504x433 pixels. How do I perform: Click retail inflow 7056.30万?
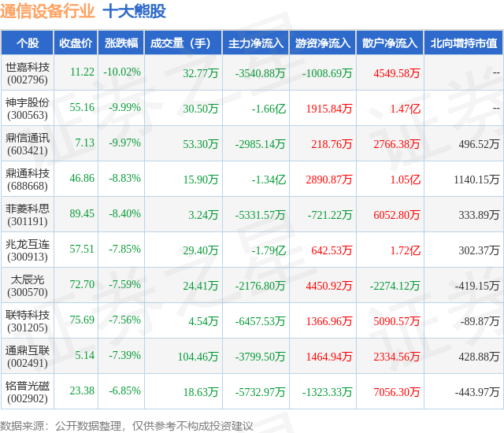397,392
